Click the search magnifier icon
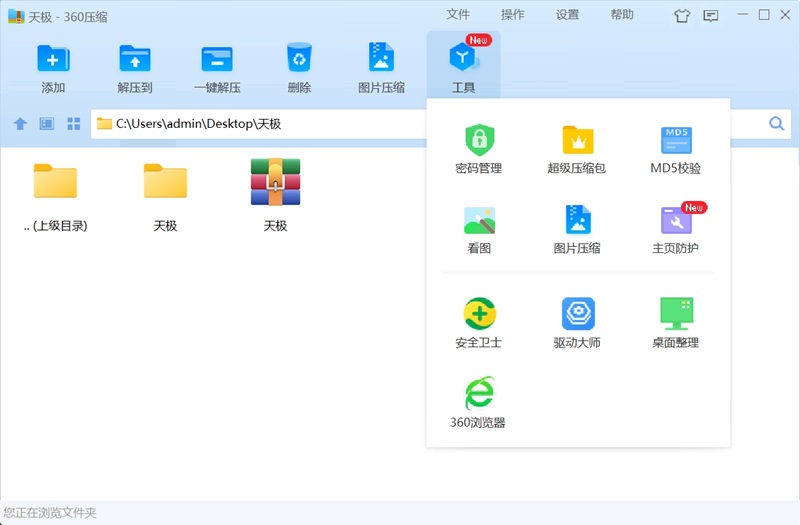The width and height of the screenshot is (800, 525). [776, 124]
